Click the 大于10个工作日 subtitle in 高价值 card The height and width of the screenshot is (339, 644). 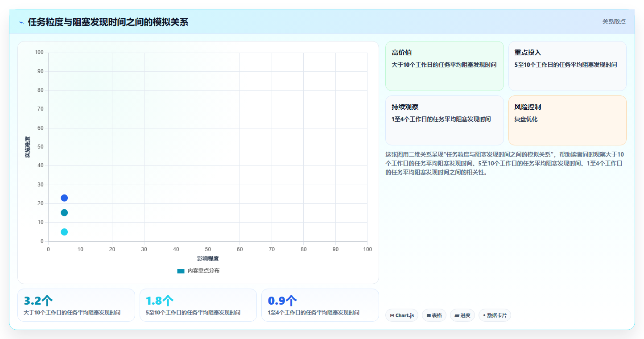click(x=444, y=65)
